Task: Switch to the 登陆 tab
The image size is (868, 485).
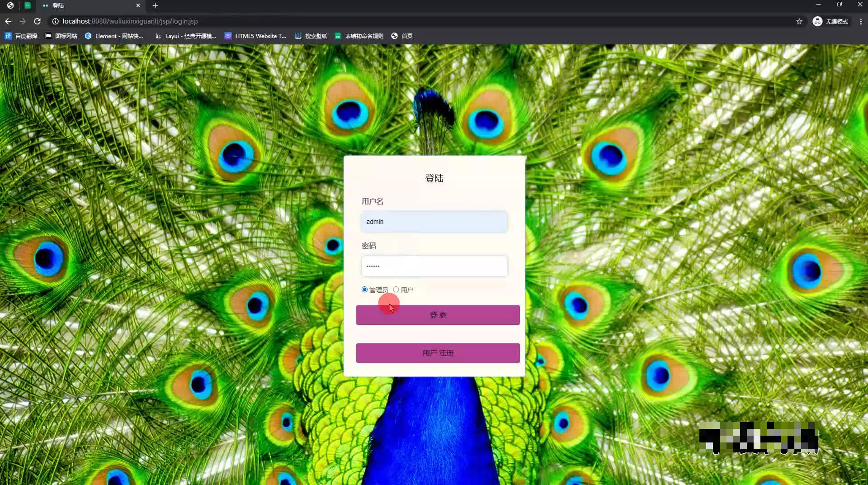Action: pyautogui.click(x=90, y=5)
